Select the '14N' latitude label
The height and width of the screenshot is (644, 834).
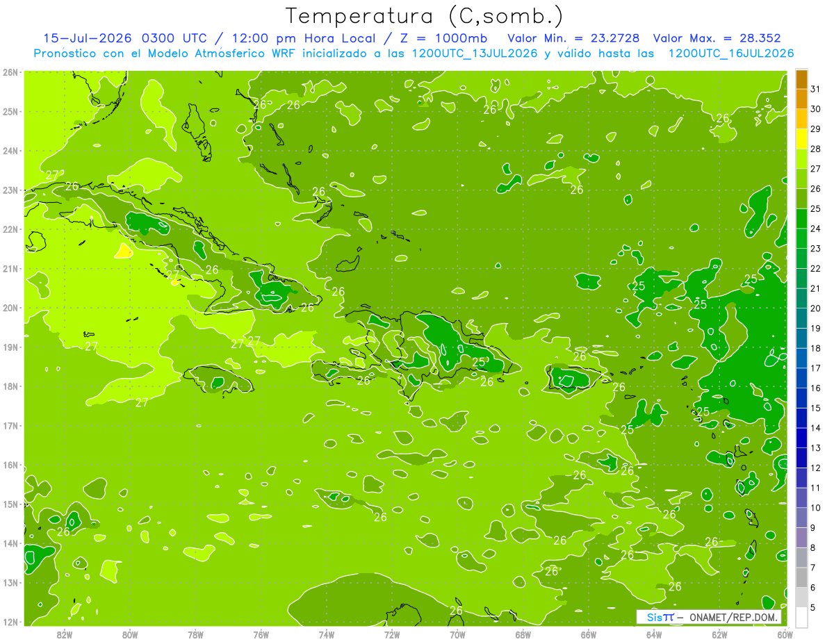click(10, 543)
